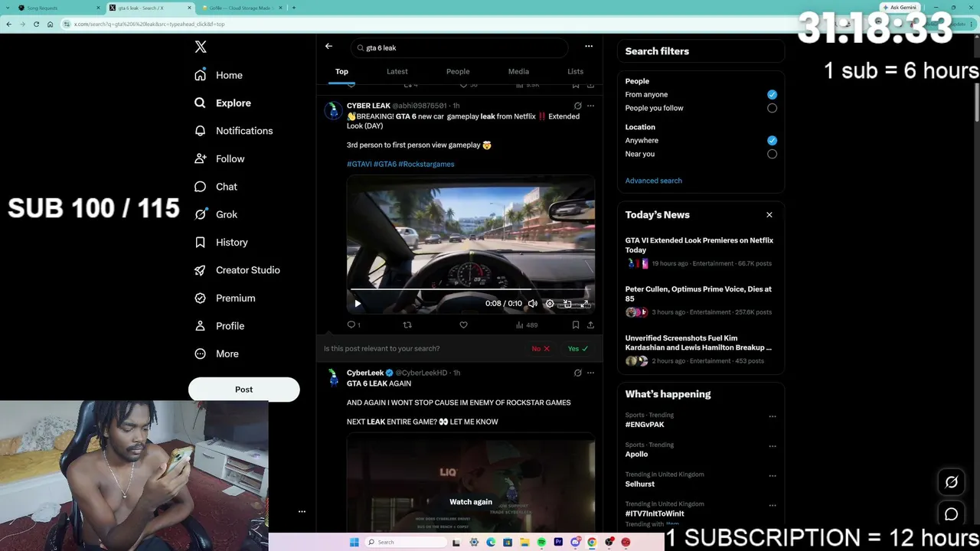Open the Explore page
The image size is (980, 551).
point(222,103)
